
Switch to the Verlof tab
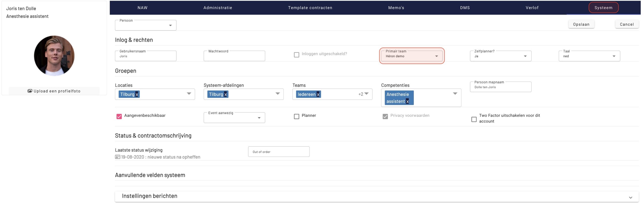click(532, 8)
